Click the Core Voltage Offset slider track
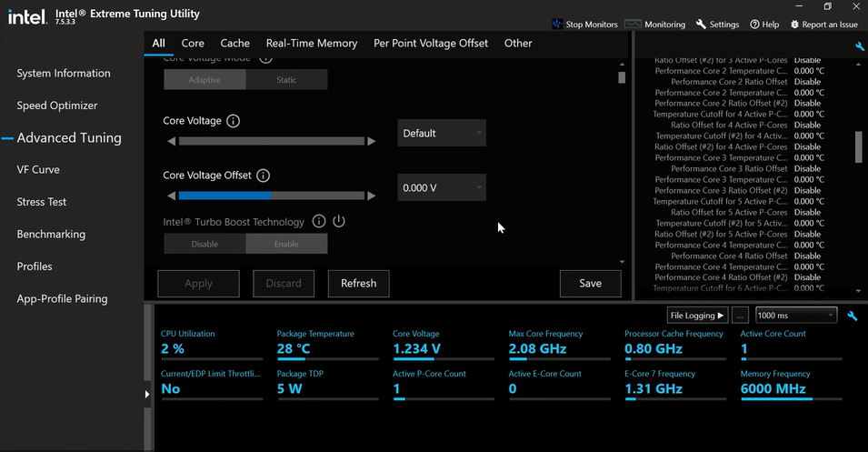 tap(271, 196)
